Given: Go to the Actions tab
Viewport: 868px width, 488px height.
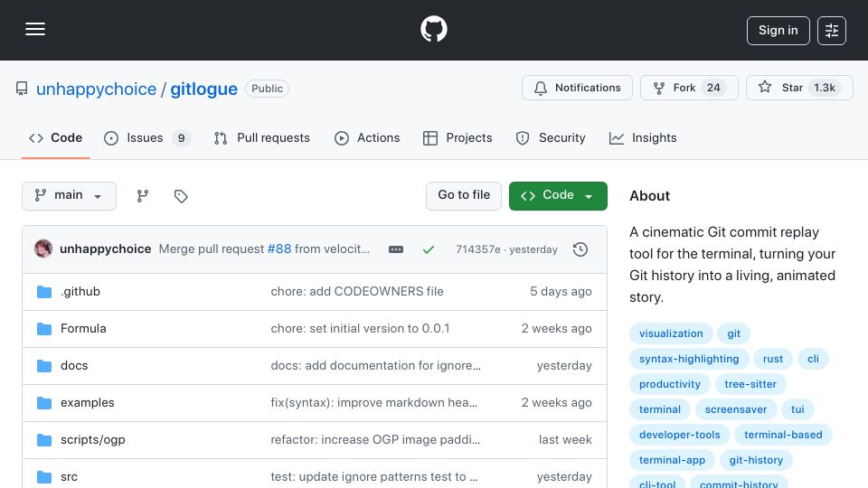Looking at the screenshot, I should (367, 137).
